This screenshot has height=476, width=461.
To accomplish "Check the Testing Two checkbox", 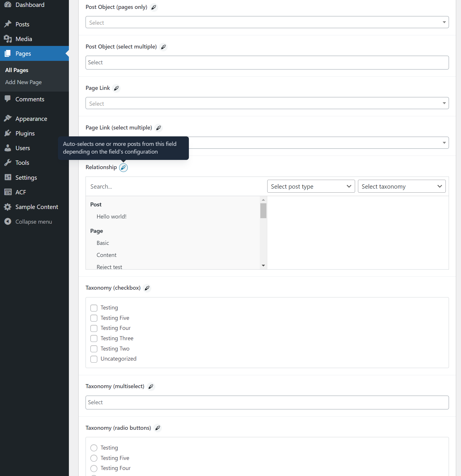I will pyautogui.click(x=94, y=349).
